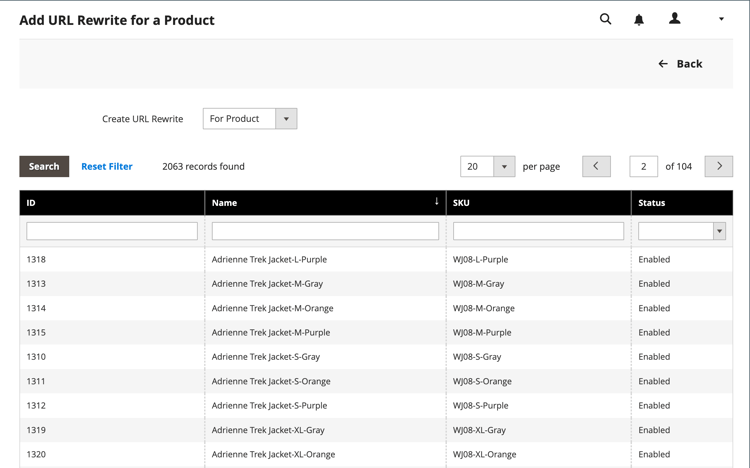
Task: Select Adrienne Trek Jacket-S-Orange
Action: coord(271,381)
